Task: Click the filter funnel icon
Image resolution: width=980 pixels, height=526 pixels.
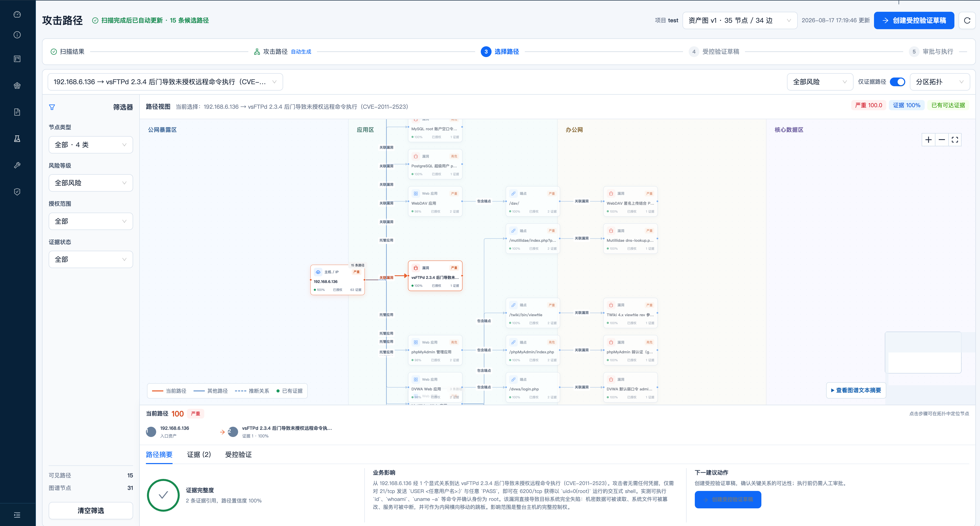Action: (x=52, y=107)
